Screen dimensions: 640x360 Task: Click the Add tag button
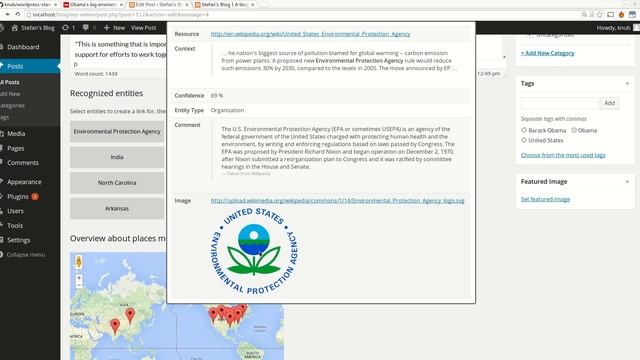(x=609, y=103)
